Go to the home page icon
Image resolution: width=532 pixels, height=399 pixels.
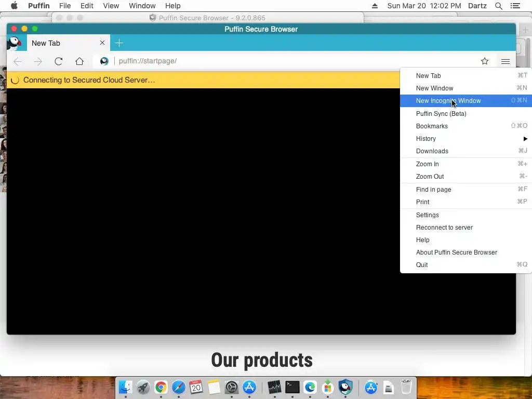point(79,61)
